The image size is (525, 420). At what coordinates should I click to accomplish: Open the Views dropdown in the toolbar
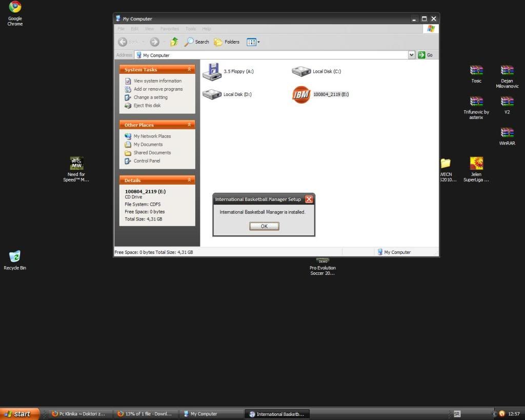click(x=253, y=42)
